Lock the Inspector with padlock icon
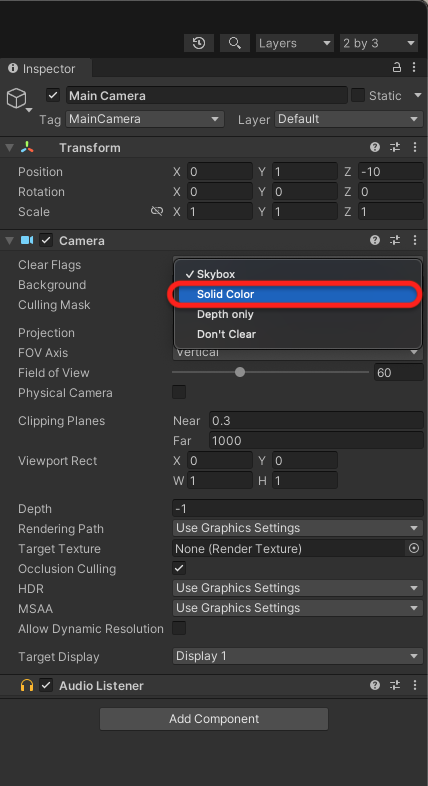This screenshot has height=786, width=428. click(396, 67)
